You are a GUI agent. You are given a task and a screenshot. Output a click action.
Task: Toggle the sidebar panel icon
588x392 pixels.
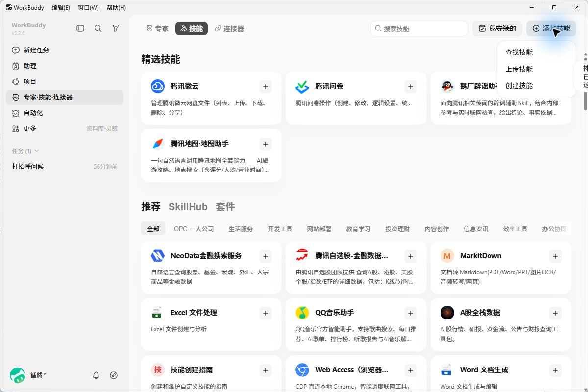80,29
